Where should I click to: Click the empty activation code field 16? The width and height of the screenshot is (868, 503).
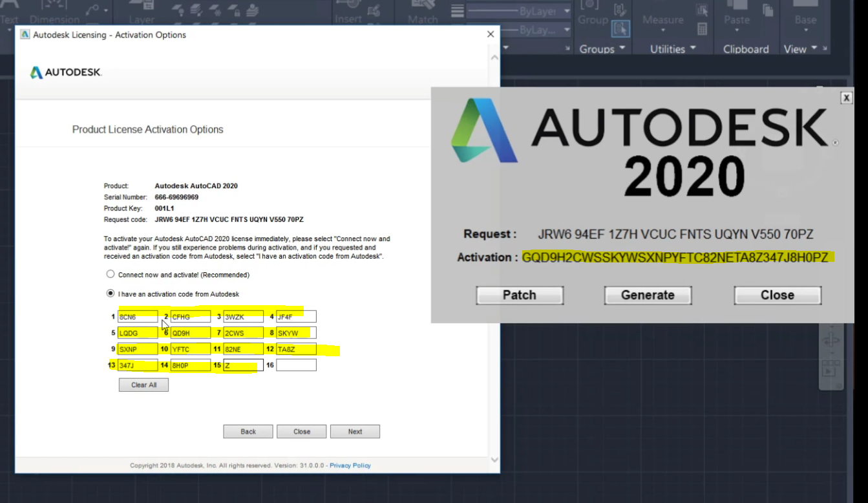[296, 365]
